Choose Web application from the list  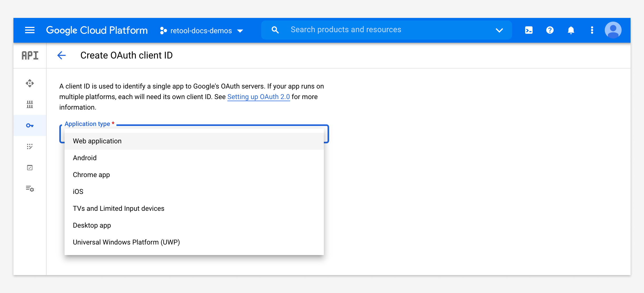click(97, 141)
